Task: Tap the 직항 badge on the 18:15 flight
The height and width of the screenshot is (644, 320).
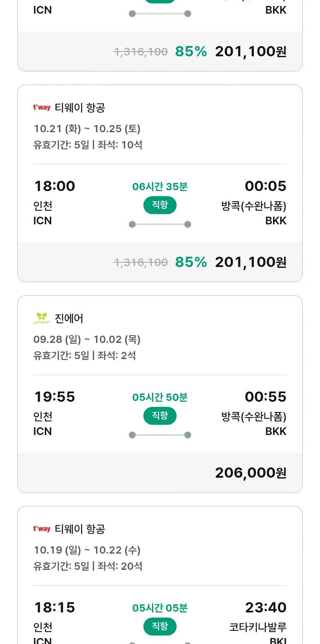Action: coord(160,627)
